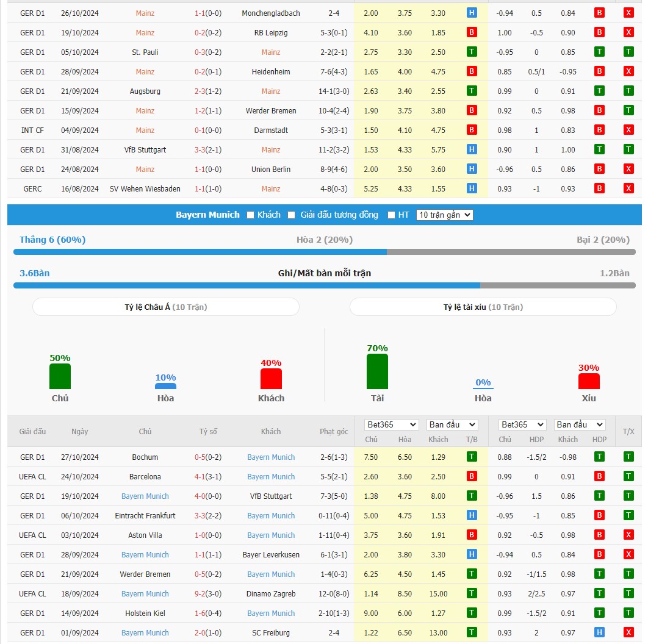The image size is (648, 644).
Task: Click the Ghi/Mất bàn mỗi trận goals bar
Action: point(325,285)
